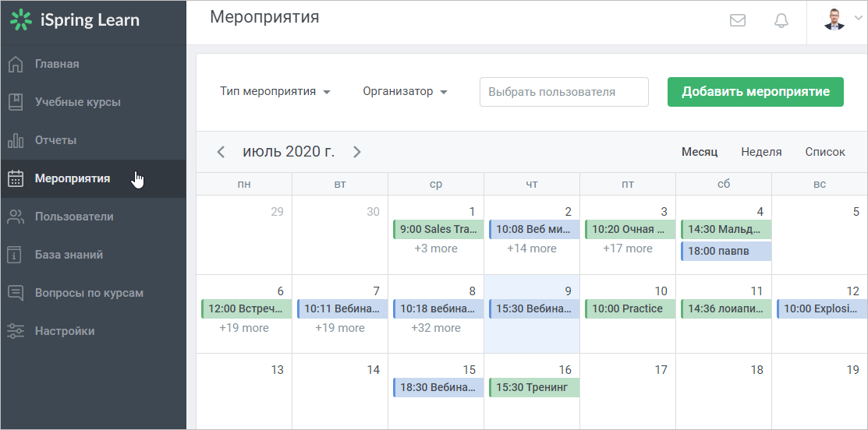Click the База знаний info icon

tap(16, 255)
